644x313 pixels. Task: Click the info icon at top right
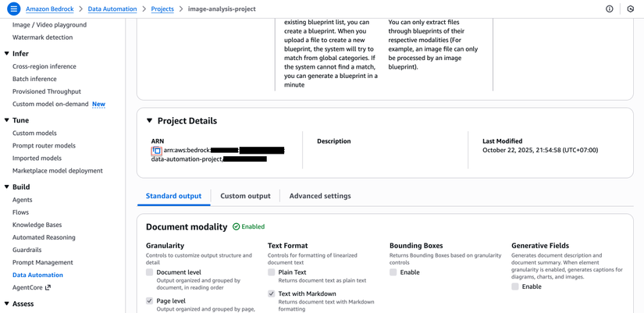coord(610,9)
